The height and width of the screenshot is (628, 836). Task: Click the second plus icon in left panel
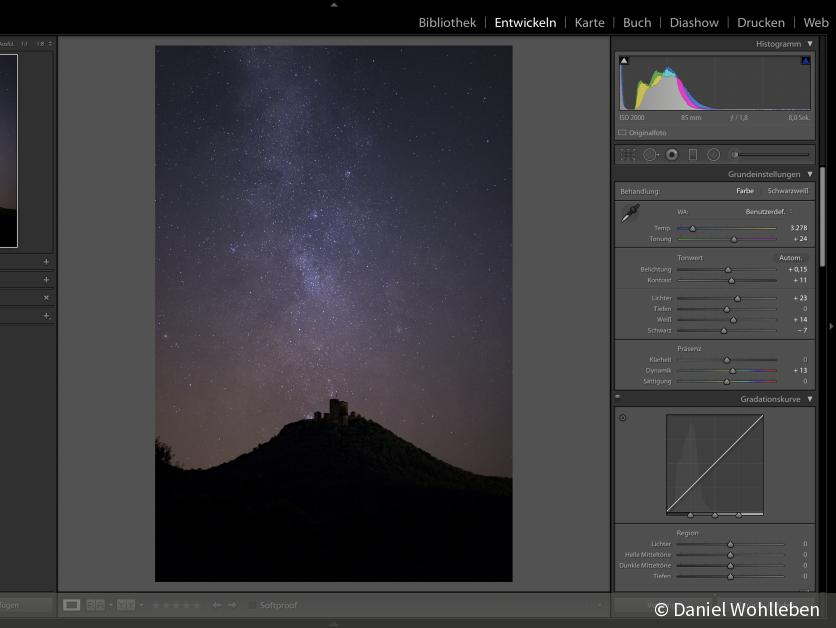(x=46, y=279)
